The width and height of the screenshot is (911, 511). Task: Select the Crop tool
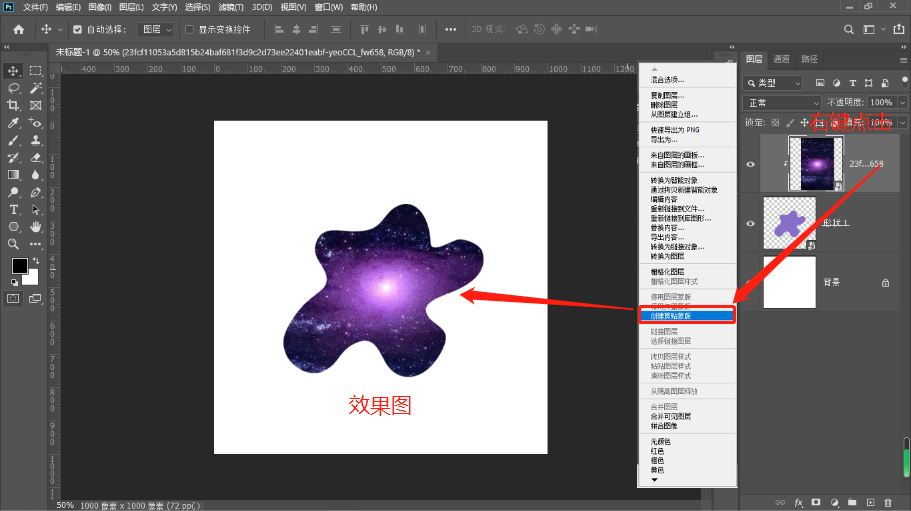point(13,106)
